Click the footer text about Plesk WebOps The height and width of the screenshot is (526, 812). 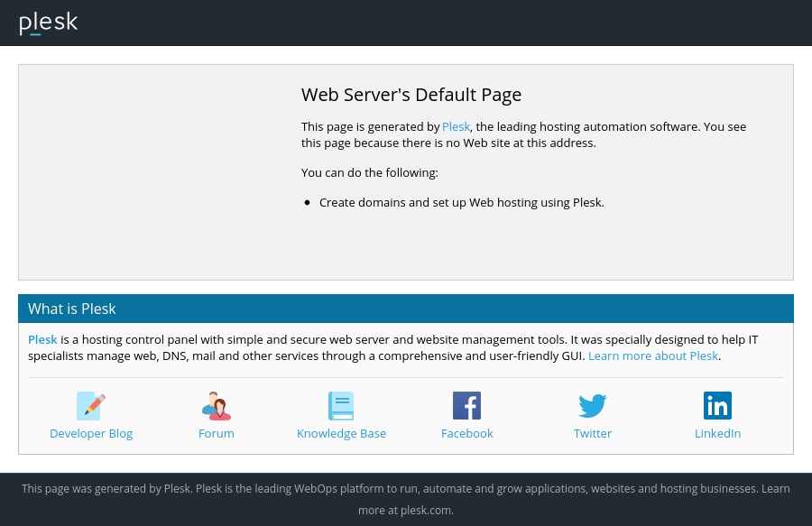click(x=405, y=489)
